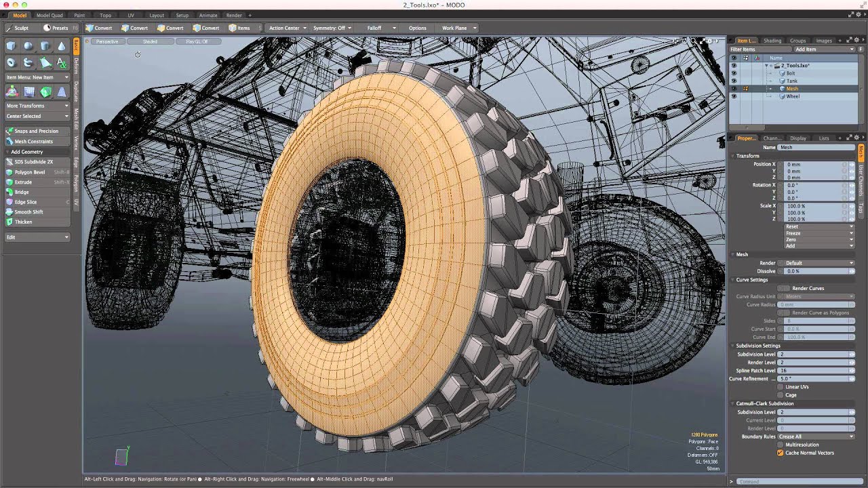Select the torus primitive tool
This screenshot has height=488, width=868.
coord(11,62)
